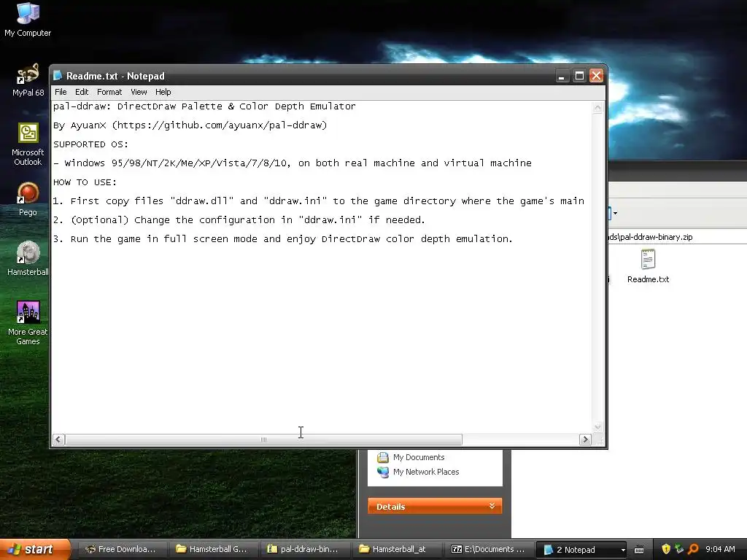
Task: Click the My Network Places icon in sidebar
Action: tap(382, 472)
